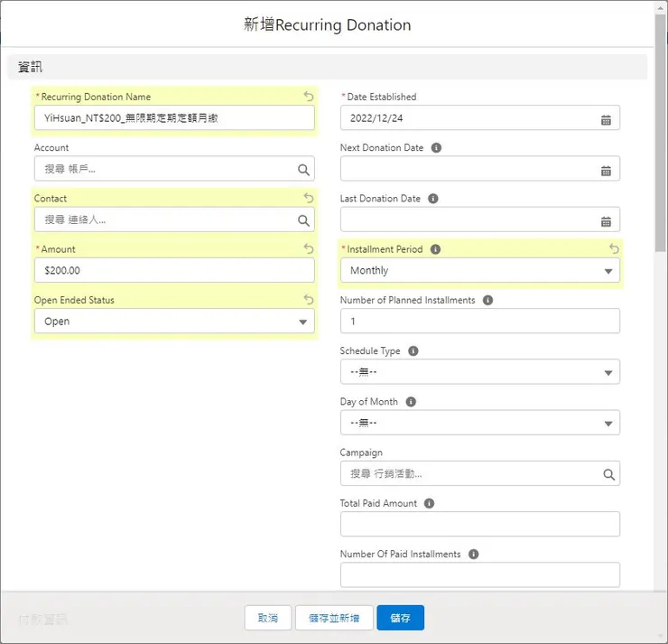Expand the Open Ended Status dropdown
The height and width of the screenshot is (644, 668).
[x=174, y=322]
